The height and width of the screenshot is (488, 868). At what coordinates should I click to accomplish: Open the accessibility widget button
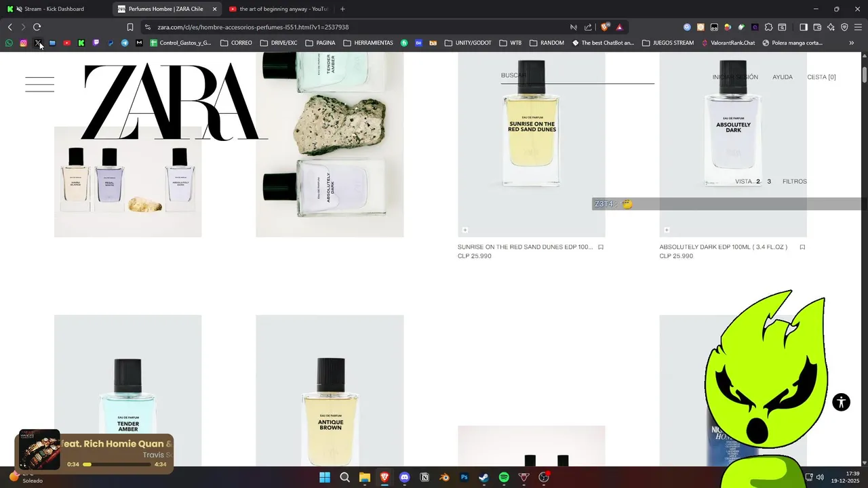(x=841, y=402)
